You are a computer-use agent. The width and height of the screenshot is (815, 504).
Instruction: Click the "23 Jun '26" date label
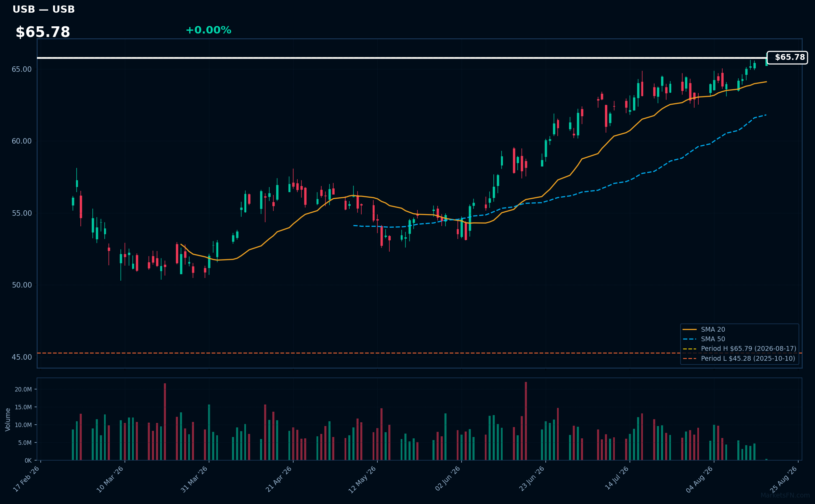[532, 479]
